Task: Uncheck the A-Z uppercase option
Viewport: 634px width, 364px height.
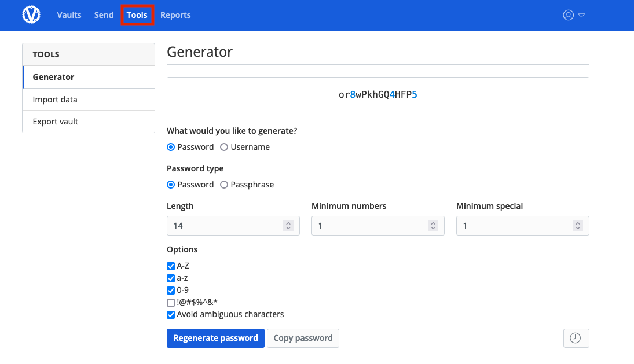Action: pos(171,266)
